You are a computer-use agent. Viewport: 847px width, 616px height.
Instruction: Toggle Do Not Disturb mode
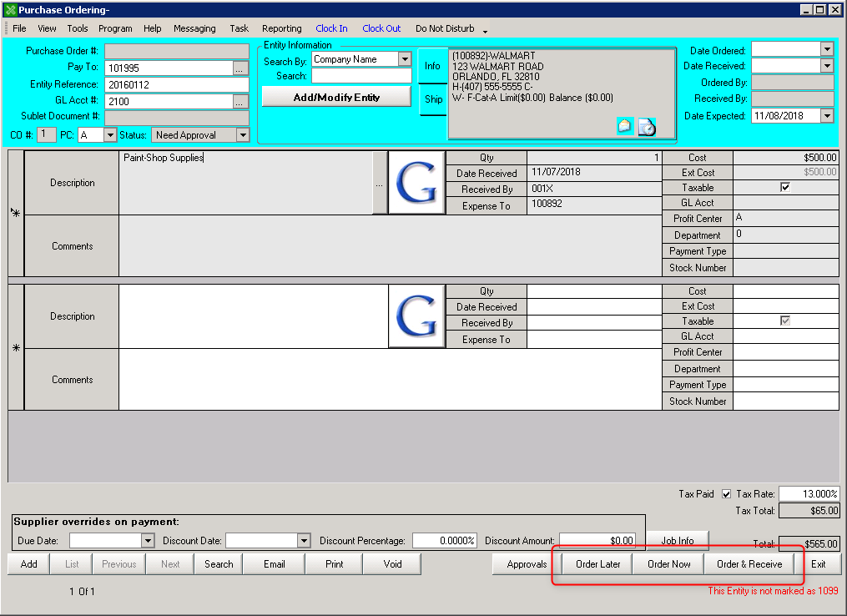point(444,28)
